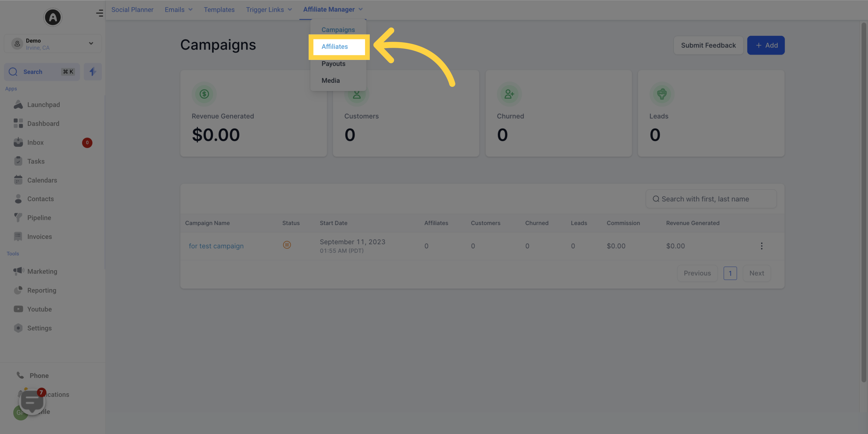Collapse the sidebar with hamburger icon

pyautogui.click(x=100, y=13)
